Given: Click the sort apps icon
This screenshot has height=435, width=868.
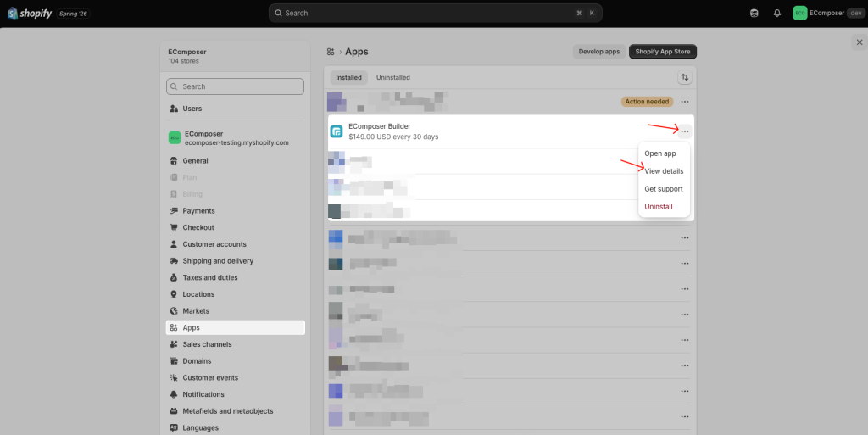Looking at the screenshot, I should point(685,77).
